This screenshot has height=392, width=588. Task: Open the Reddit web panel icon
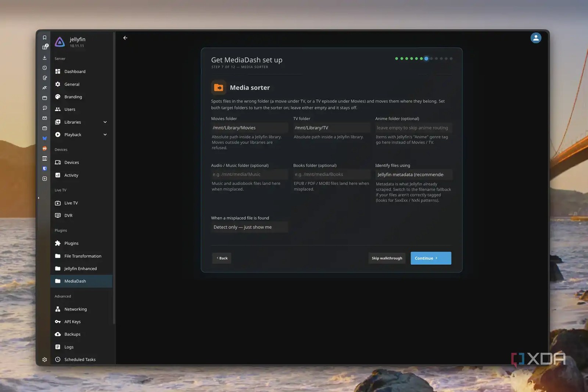(44, 149)
